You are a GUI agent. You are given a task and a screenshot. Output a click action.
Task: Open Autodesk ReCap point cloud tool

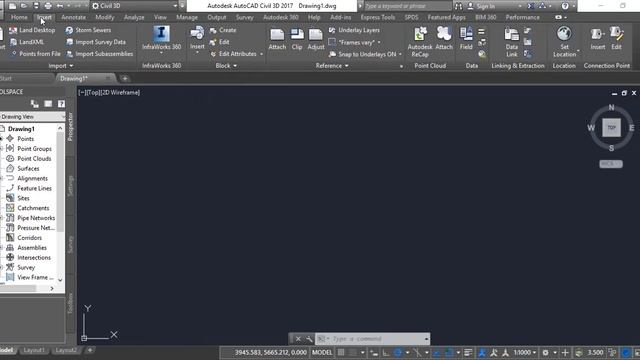click(x=420, y=42)
